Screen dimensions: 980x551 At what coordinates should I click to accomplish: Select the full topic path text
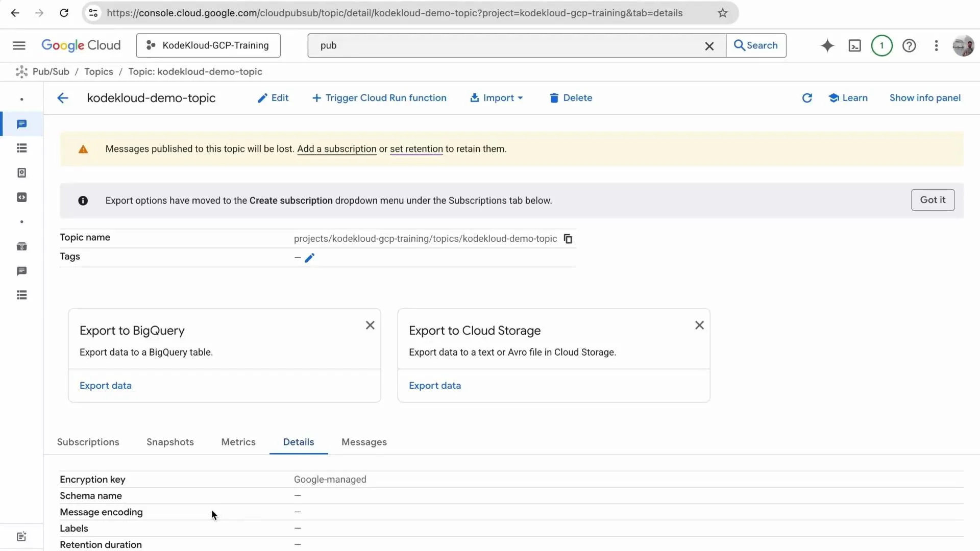425,239
